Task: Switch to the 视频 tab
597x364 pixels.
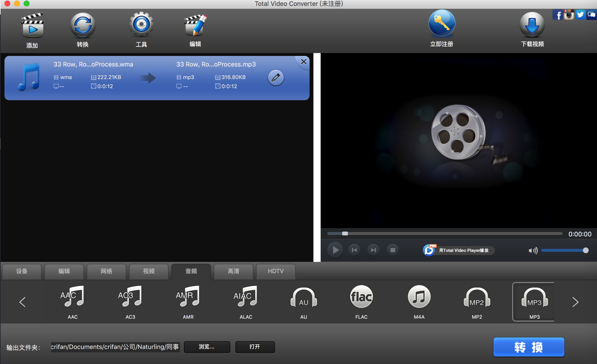Action: pyautogui.click(x=149, y=272)
